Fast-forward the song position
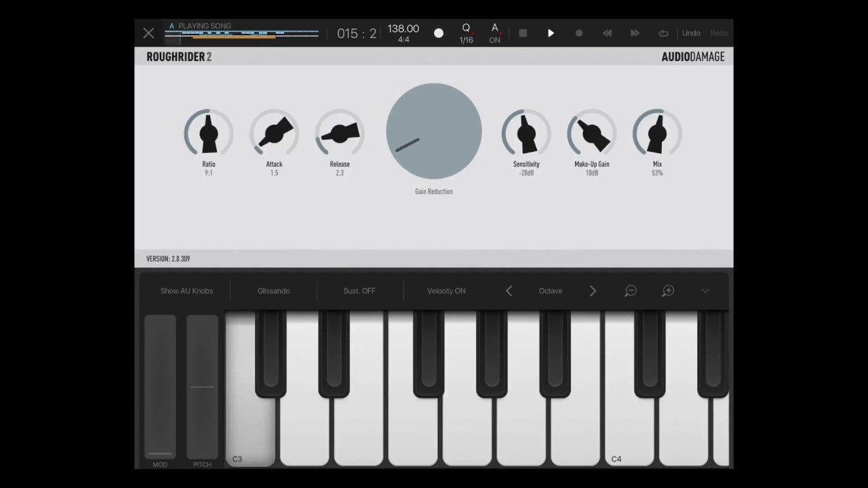Viewport: 868px width, 488px height. [635, 33]
